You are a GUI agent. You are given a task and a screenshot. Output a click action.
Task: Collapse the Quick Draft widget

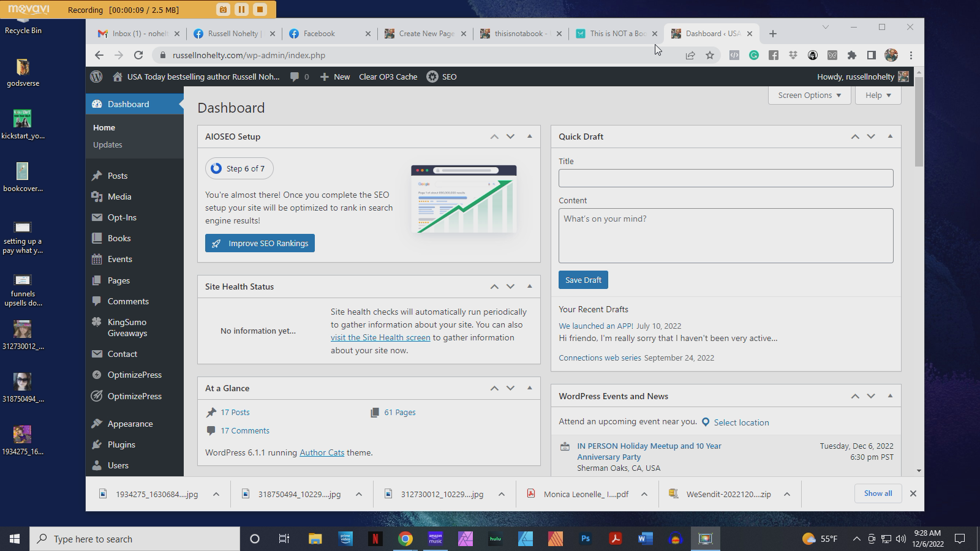pyautogui.click(x=890, y=137)
